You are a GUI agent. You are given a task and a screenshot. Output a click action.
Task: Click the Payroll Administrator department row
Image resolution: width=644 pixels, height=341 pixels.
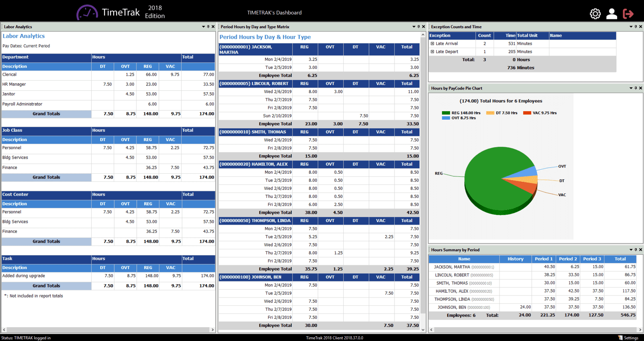coord(108,104)
